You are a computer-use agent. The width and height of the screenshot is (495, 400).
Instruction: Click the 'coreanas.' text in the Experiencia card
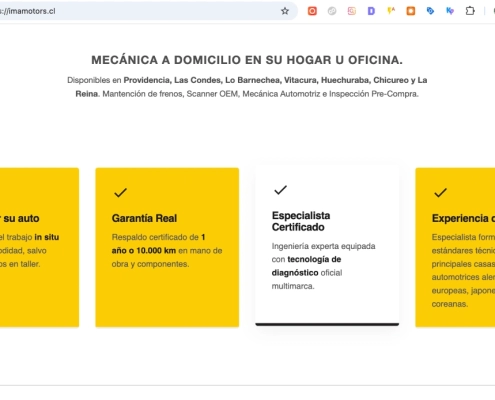[450, 304]
